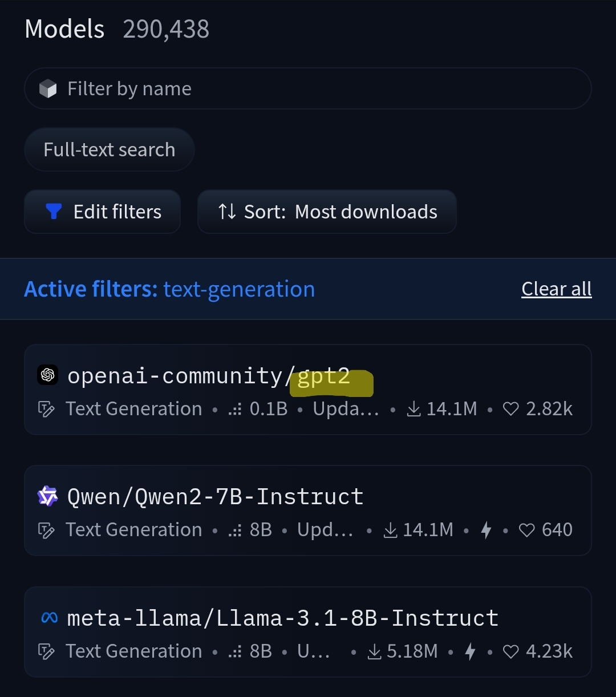The width and height of the screenshot is (616, 697).
Task: Click the blue funnel filter icon
Action: 54,212
